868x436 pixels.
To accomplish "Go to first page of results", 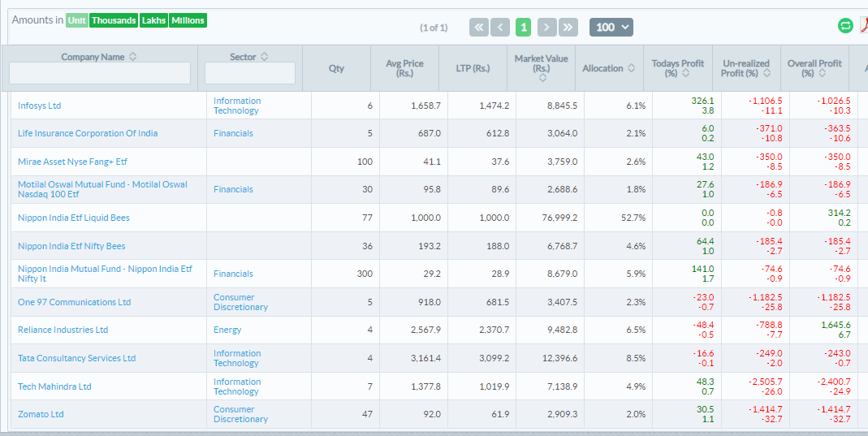I will tap(479, 27).
